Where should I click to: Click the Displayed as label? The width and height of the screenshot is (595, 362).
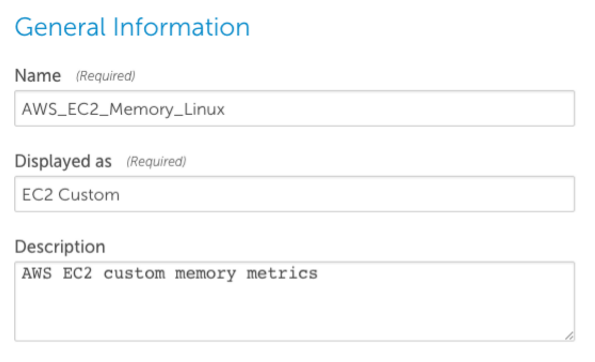pyautogui.click(x=63, y=161)
